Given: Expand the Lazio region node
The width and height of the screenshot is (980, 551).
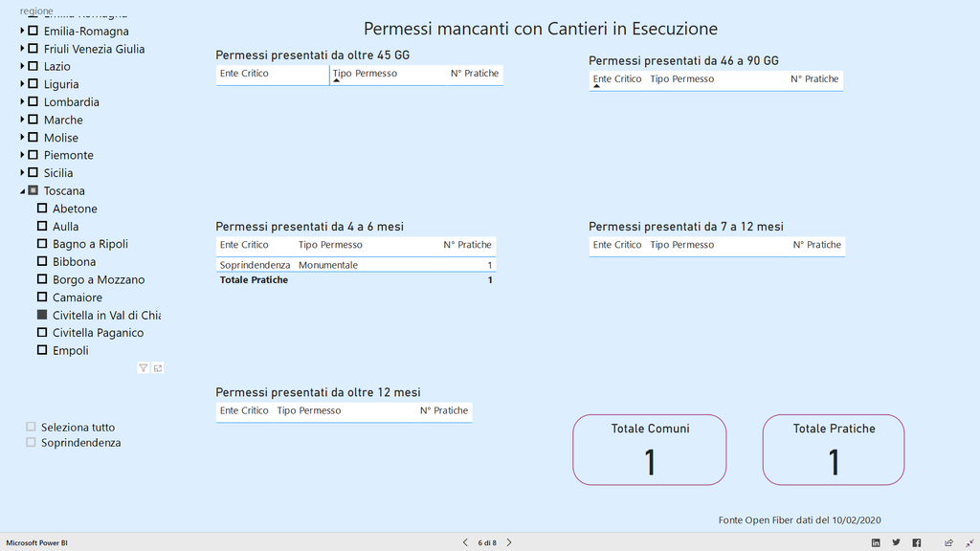Looking at the screenshot, I should point(22,67).
